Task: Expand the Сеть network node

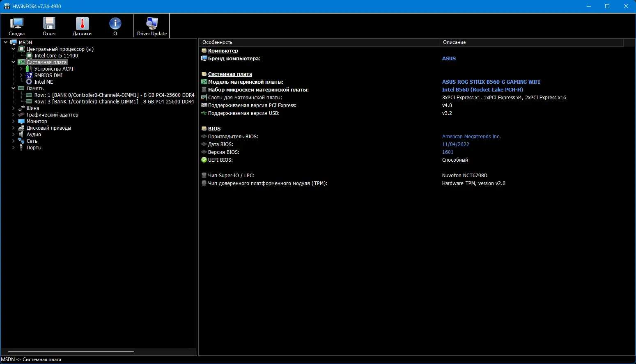Action: pos(14,141)
